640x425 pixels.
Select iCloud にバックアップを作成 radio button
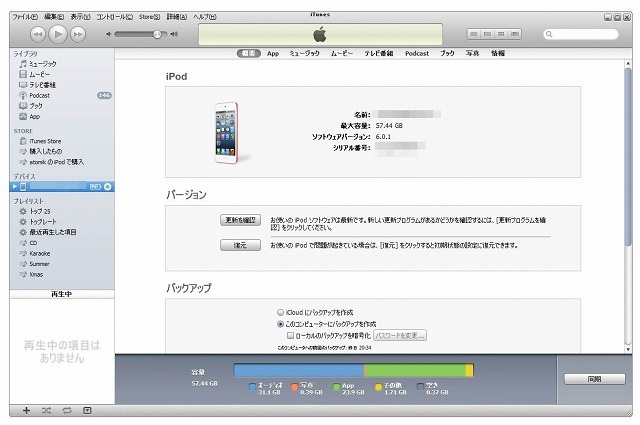click(280, 313)
